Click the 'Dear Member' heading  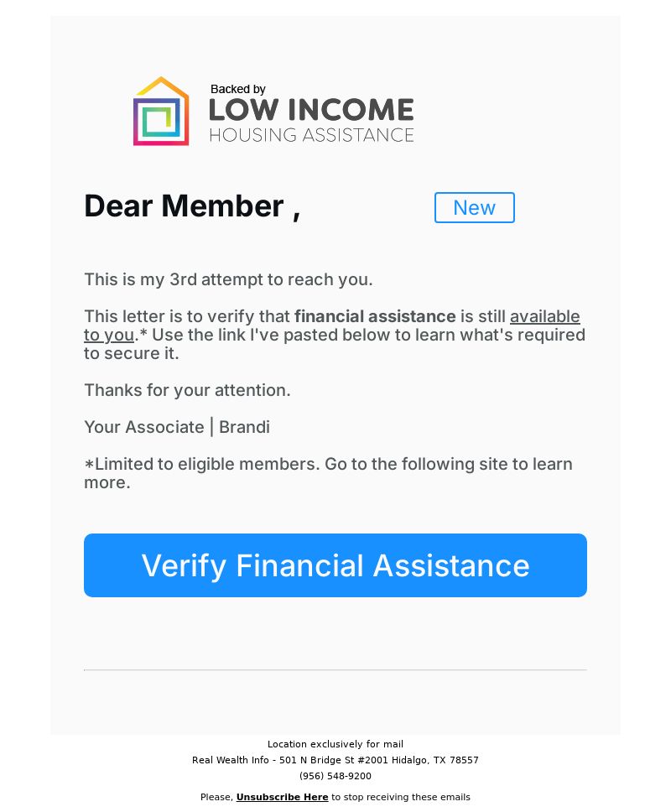[192, 206]
